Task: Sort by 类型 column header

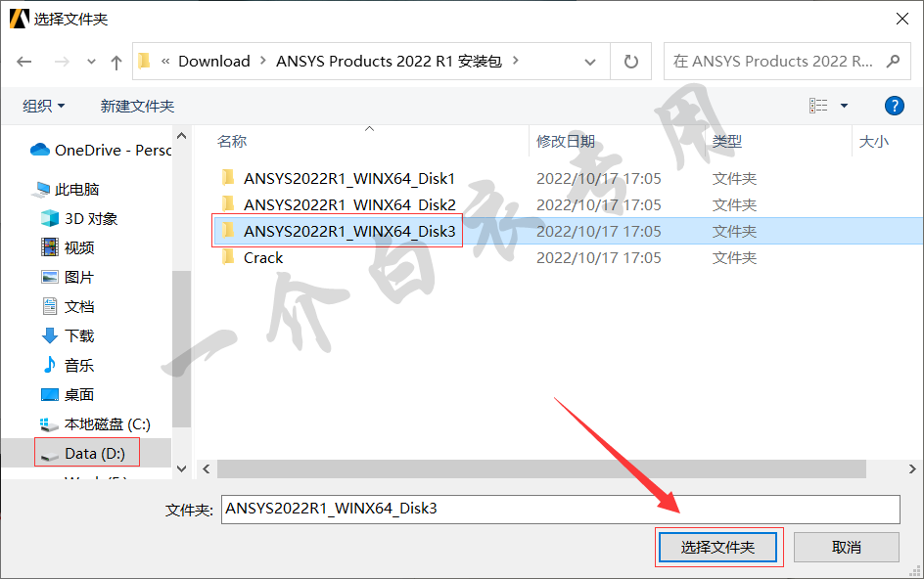Action: 726,142
